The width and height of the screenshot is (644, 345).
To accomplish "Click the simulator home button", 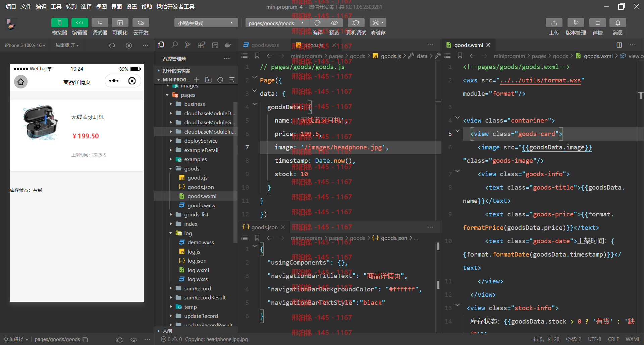I will (x=21, y=82).
